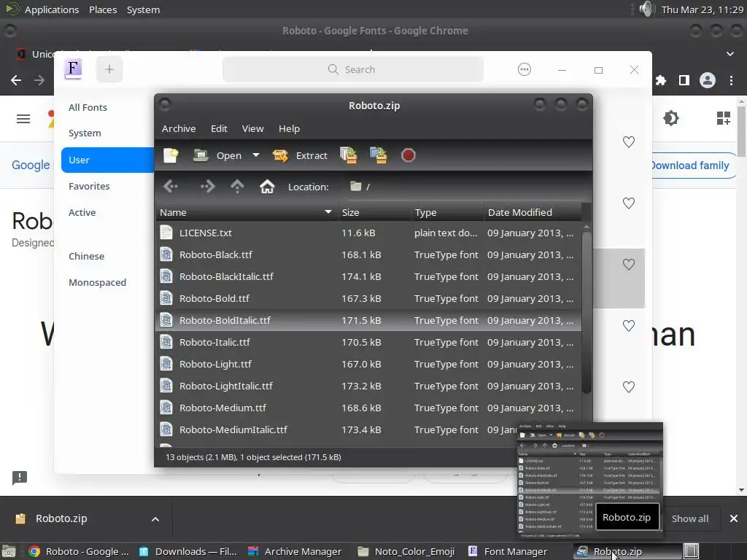Select Roboto-LightItalic.ttf file
The image size is (747, 560).
click(x=368, y=386)
